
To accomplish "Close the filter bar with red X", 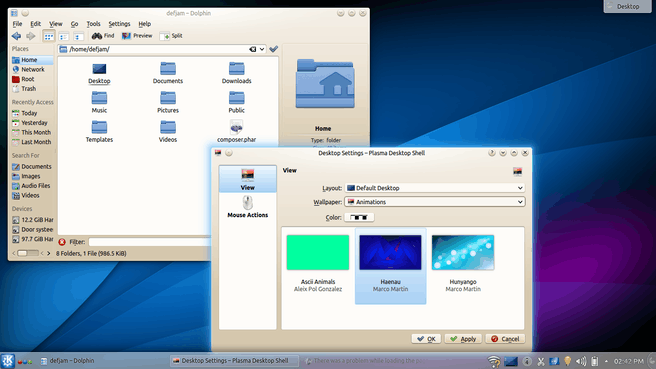I will [62, 242].
